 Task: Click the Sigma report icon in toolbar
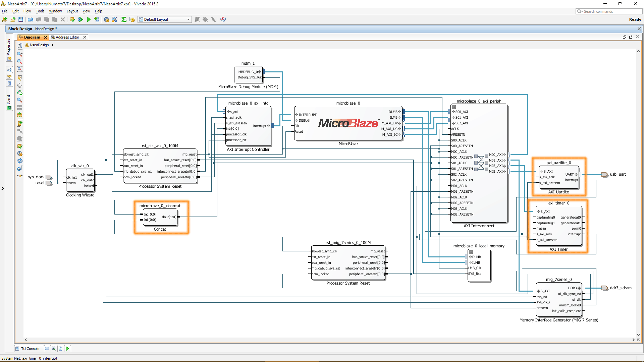[x=124, y=19]
